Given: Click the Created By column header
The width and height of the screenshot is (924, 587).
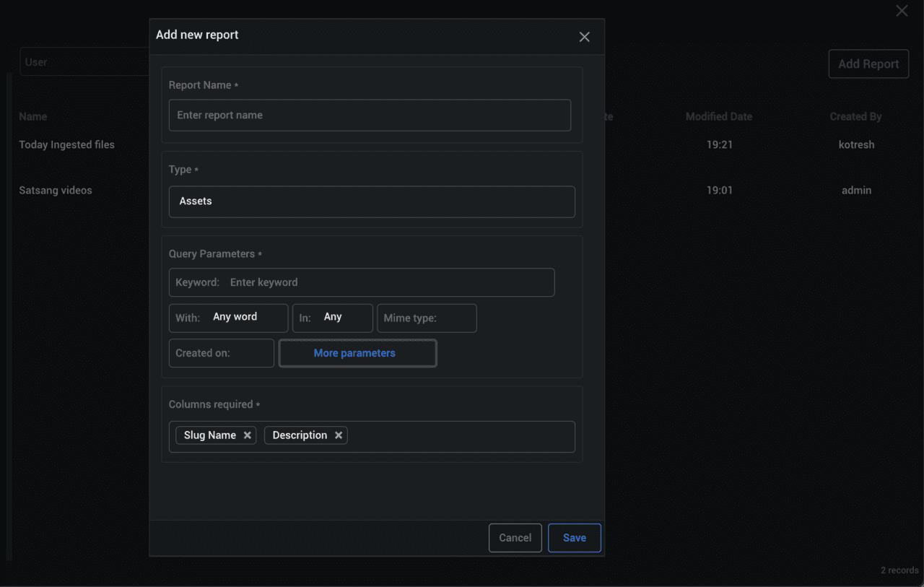Looking at the screenshot, I should (x=856, y=116).
